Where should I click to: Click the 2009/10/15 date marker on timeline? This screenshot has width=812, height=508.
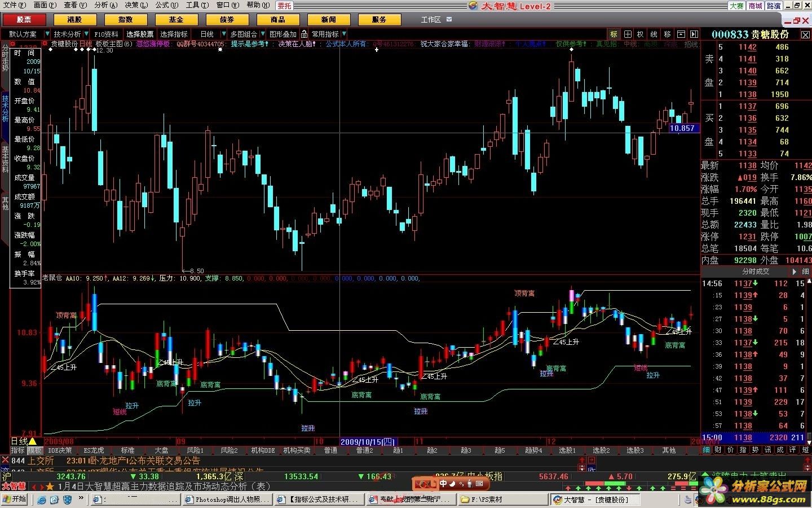pyautogui.click(x=369, y=441)
